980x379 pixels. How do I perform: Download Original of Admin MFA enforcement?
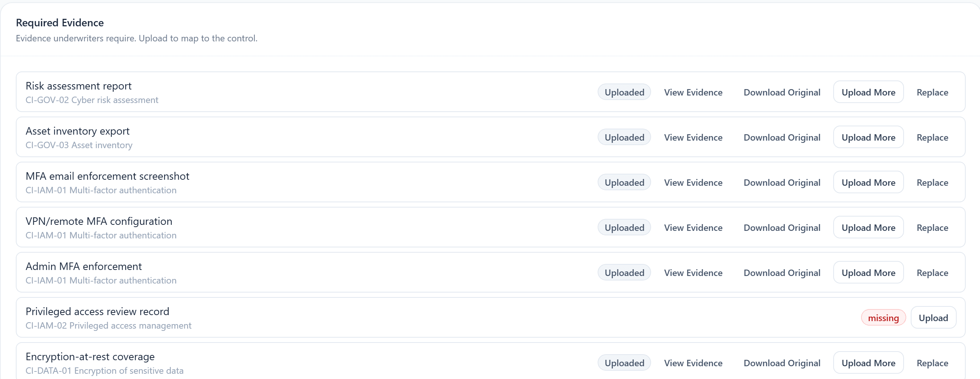(x=782, y=273)
